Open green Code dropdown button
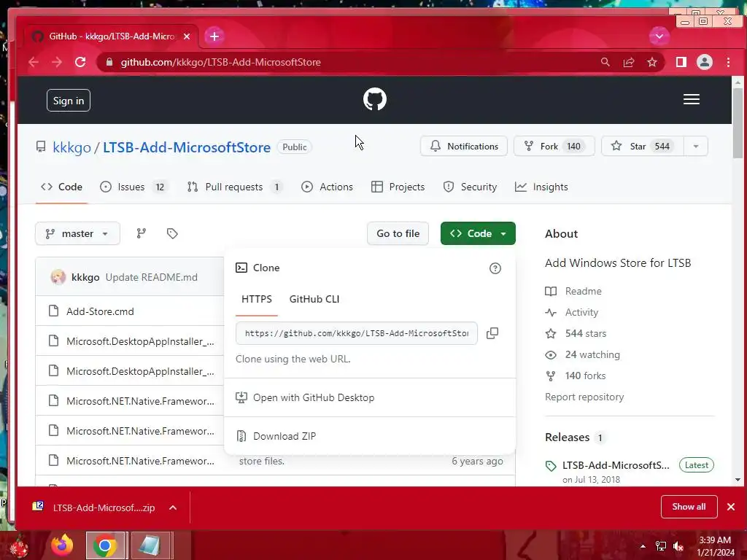Viewport: 747px width, 560px height. (478, 233)
